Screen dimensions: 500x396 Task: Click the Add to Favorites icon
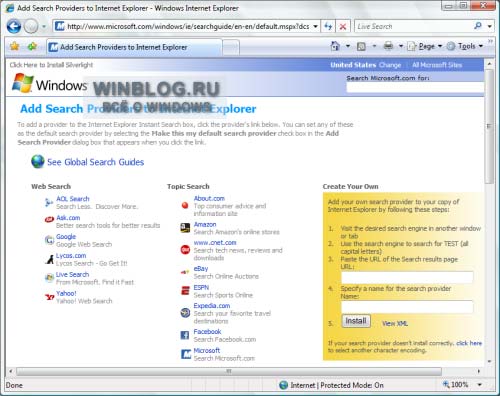pos(32,46)
